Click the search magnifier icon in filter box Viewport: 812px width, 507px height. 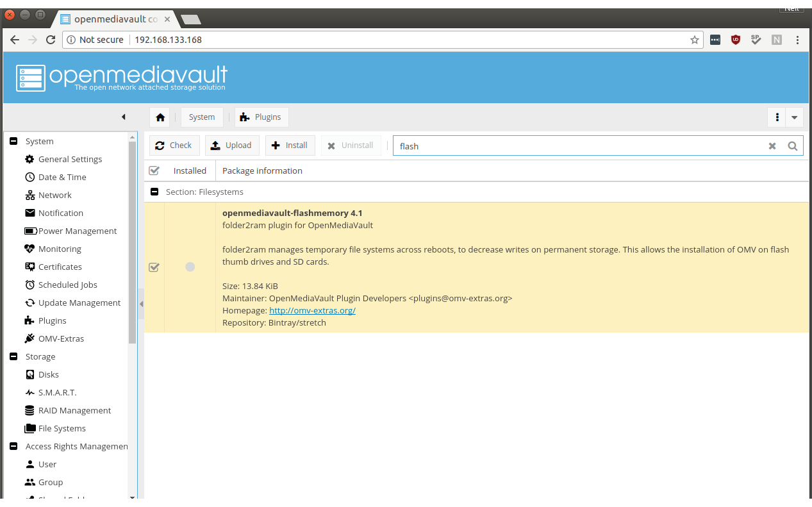[x=793, y=146]
